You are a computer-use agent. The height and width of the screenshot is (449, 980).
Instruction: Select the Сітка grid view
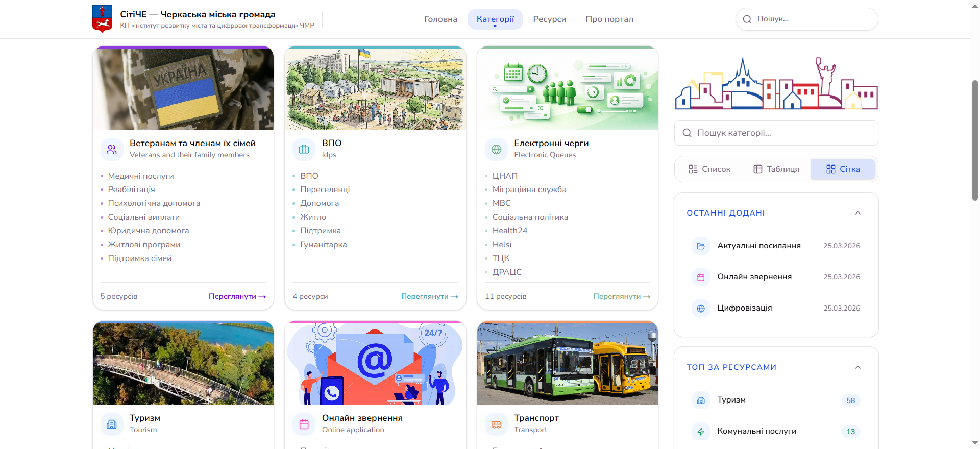coord(843,169)
